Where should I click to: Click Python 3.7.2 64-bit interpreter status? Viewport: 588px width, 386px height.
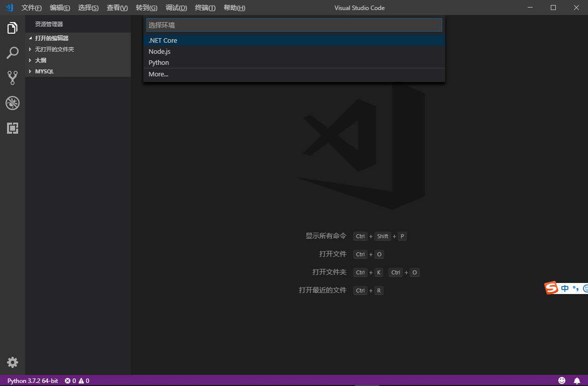coord(33,381)
